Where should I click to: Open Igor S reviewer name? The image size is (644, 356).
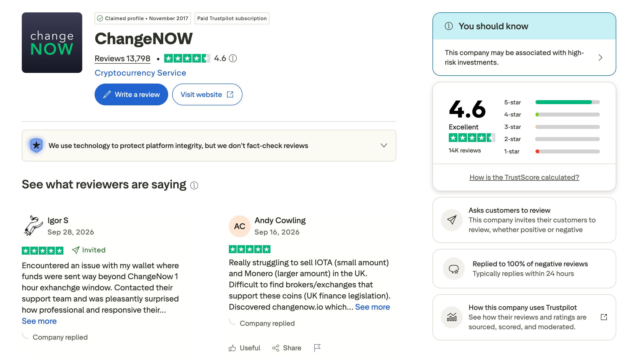click(58, 220)
